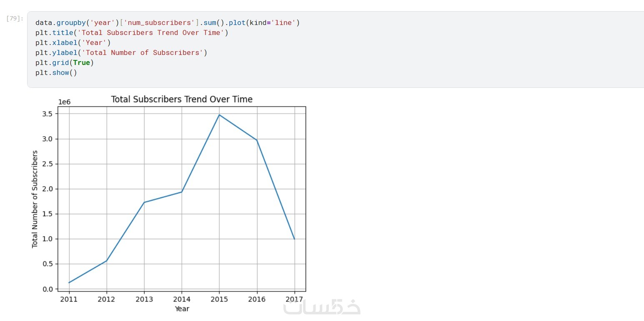Click the 'Total Number of Subscribers' y-axis label
The height and width of the screenshot is (321, 644).
[35, 199]
